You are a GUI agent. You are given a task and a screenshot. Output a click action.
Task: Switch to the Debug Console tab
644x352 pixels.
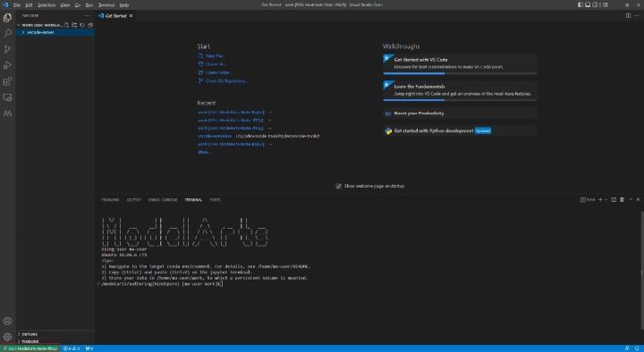click(163, 200)
